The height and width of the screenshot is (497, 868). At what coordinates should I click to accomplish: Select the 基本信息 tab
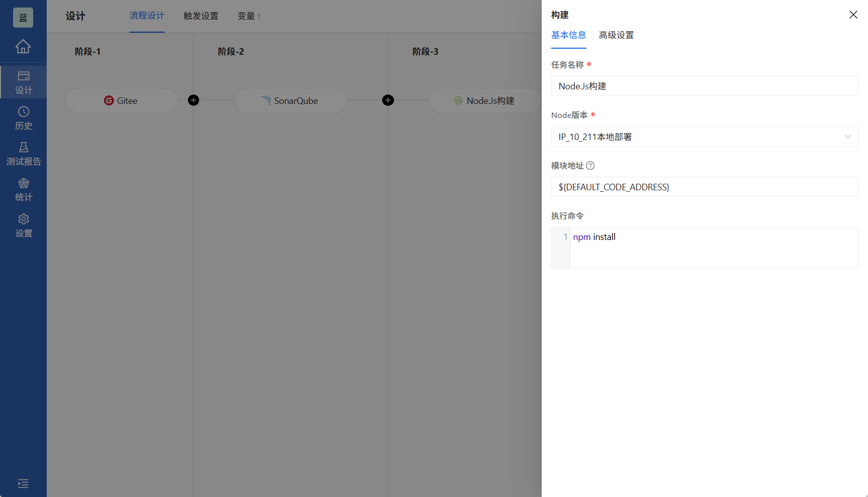568,35
